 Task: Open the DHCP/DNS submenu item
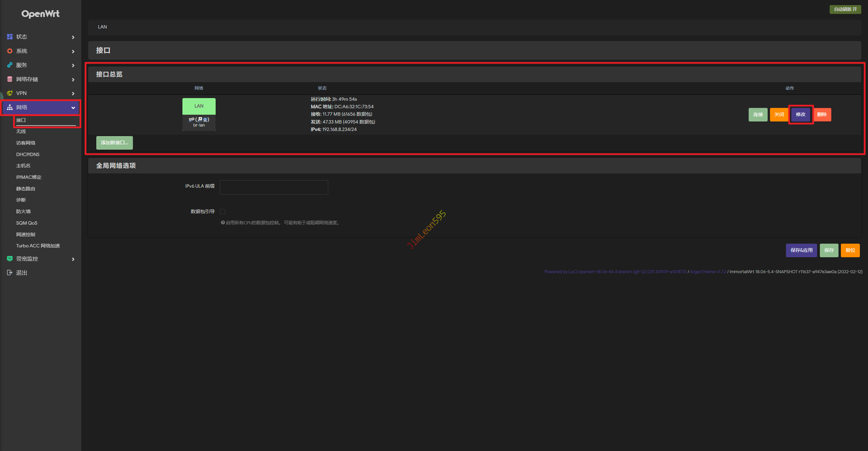[x=28, y=154]
